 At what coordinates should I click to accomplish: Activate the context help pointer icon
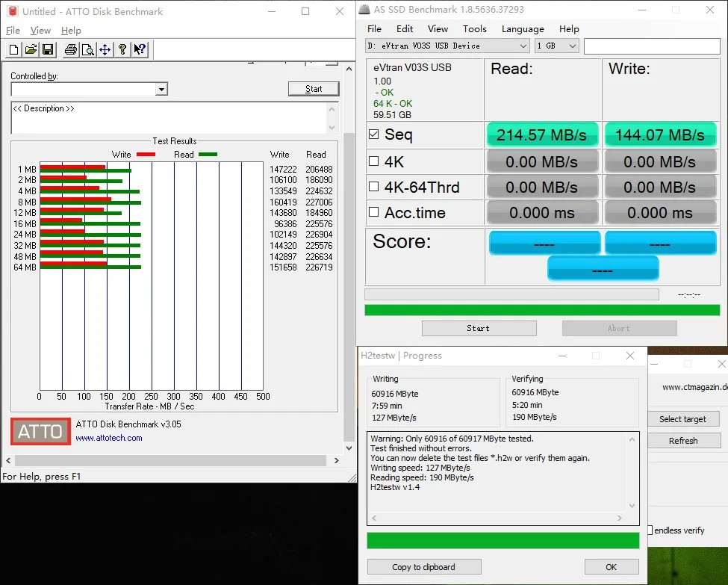pos(140,50)
